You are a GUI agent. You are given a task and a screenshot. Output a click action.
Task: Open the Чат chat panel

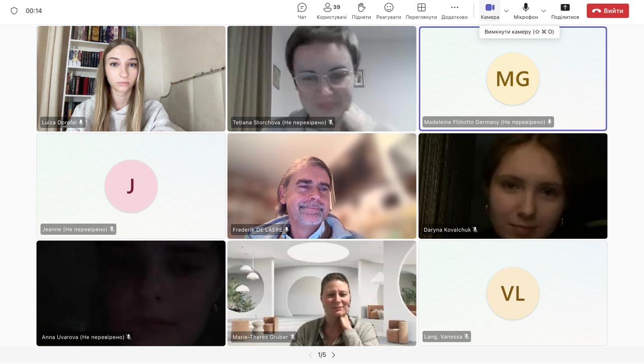(x=302, y=11)
